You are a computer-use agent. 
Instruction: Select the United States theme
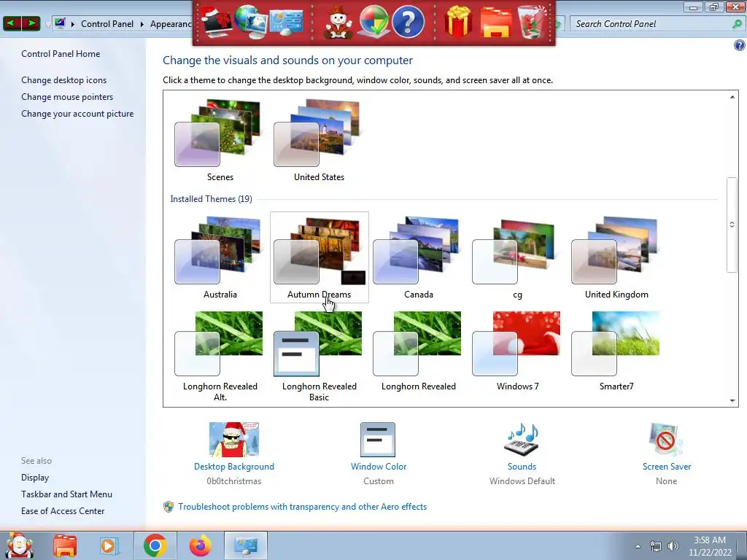[319, 141]
